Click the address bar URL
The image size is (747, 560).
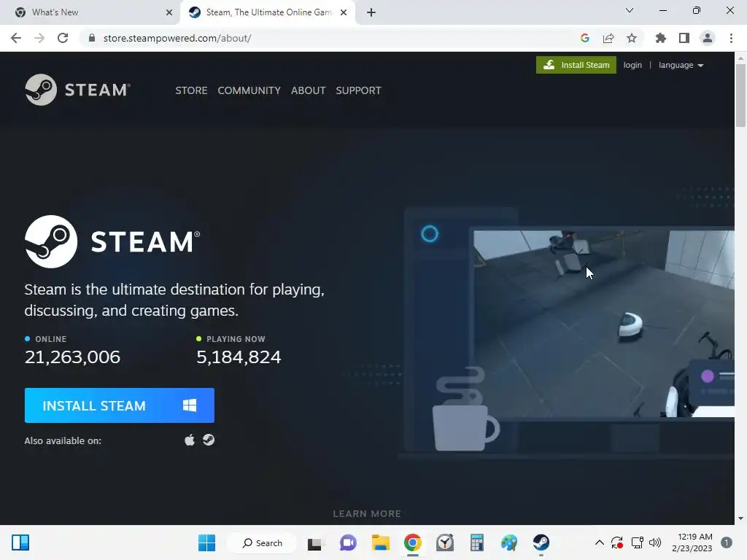point(177,38)
